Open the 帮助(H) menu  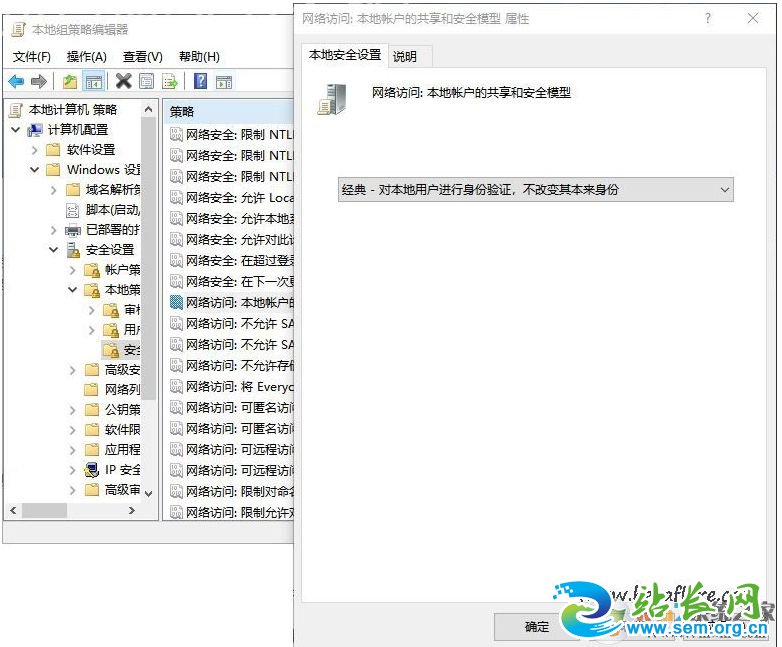pos(199,57)
